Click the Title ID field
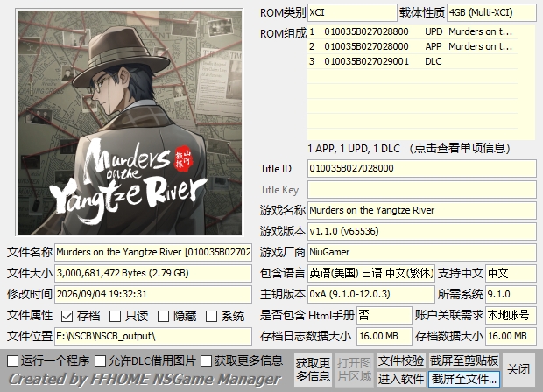543x392 pixels. tap(422, 169)
